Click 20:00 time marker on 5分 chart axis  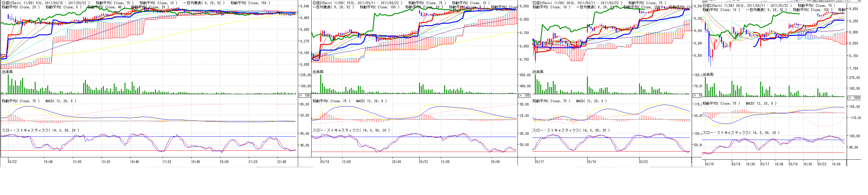pyautogui.click(x=224, y=162)
